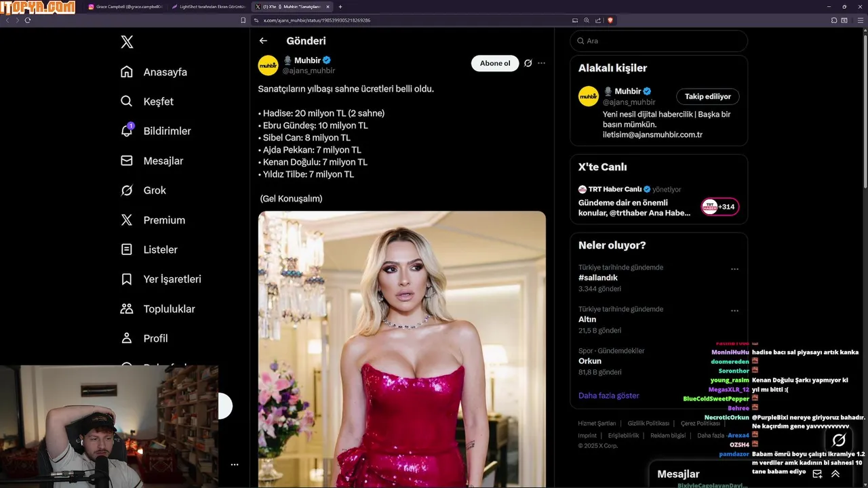
Task: Click the x.com address bar URL
Action: (x=317, y=20)
